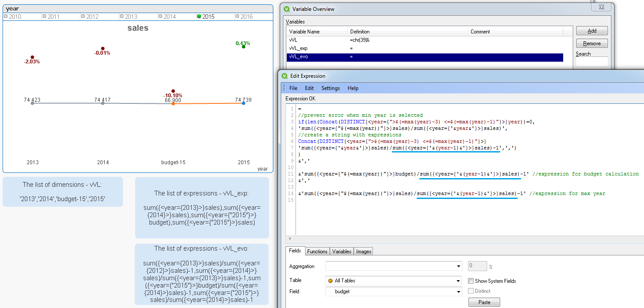Click the blue 2015 sales data point
Screen dimensions: 644x308
pos(243,103)
